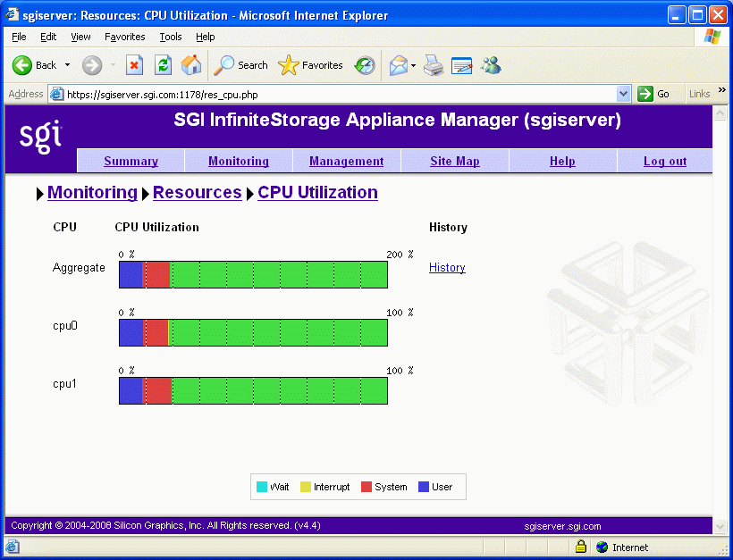Open the Edit menu
The width and height of the screenshot is (733, 560).
point(48,37)
